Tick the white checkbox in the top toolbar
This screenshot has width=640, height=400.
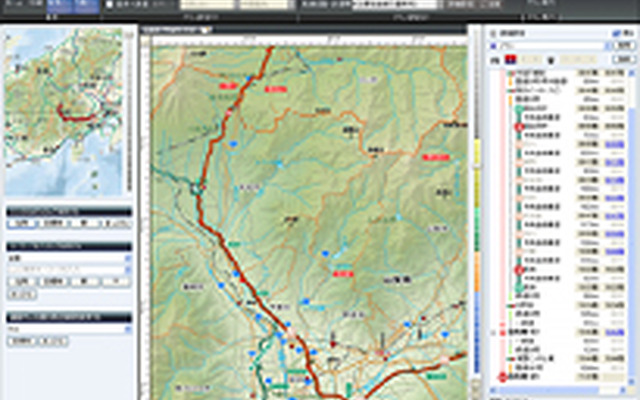pyautogui.click(x=109, y=4)
